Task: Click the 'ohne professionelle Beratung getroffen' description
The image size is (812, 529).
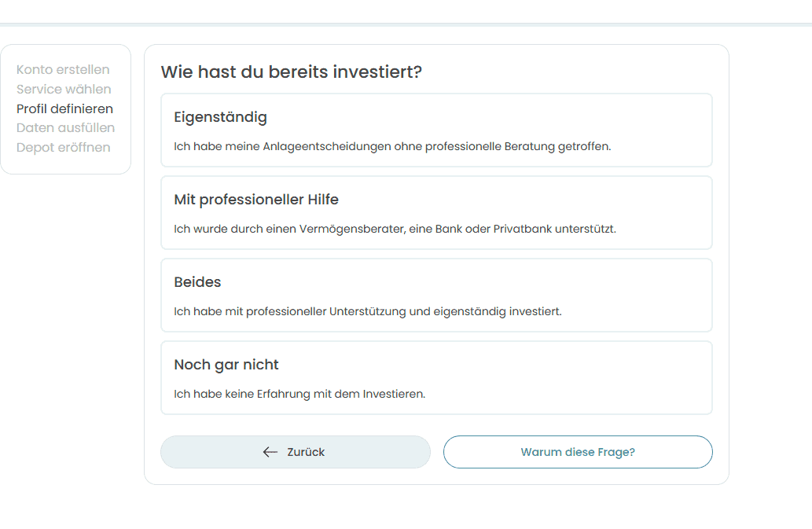Action: pyautogui.click(x=392, y=146)
